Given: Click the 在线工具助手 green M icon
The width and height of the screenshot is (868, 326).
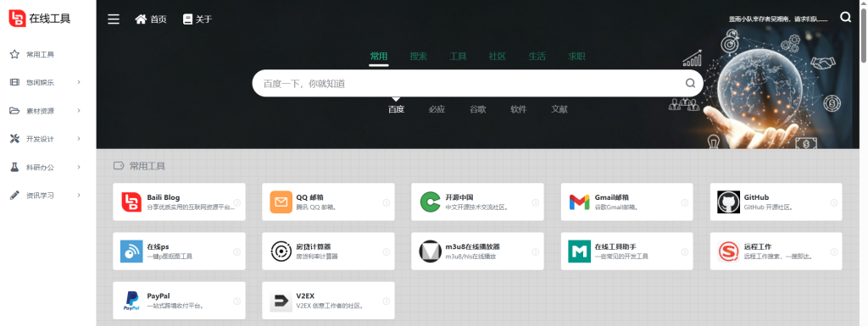Looking at the screenshot, I should point(580,251).
